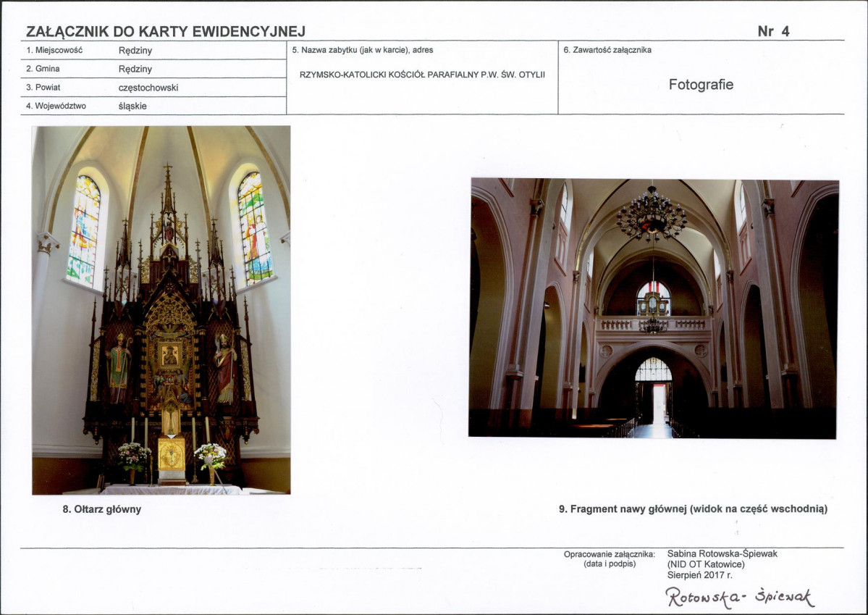
Task: Click the "1. Miejscowość" field label
Action: click(x=54, y=50)
